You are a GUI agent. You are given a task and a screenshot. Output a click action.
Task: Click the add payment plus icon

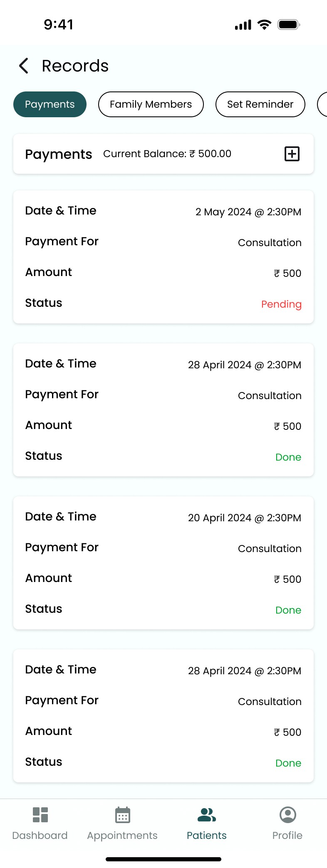point(292,154)
